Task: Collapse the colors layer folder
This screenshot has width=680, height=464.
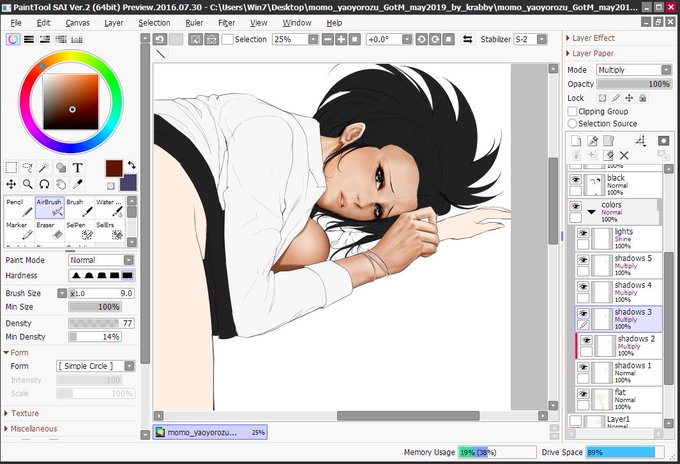Action: click(x=592, y=212)
